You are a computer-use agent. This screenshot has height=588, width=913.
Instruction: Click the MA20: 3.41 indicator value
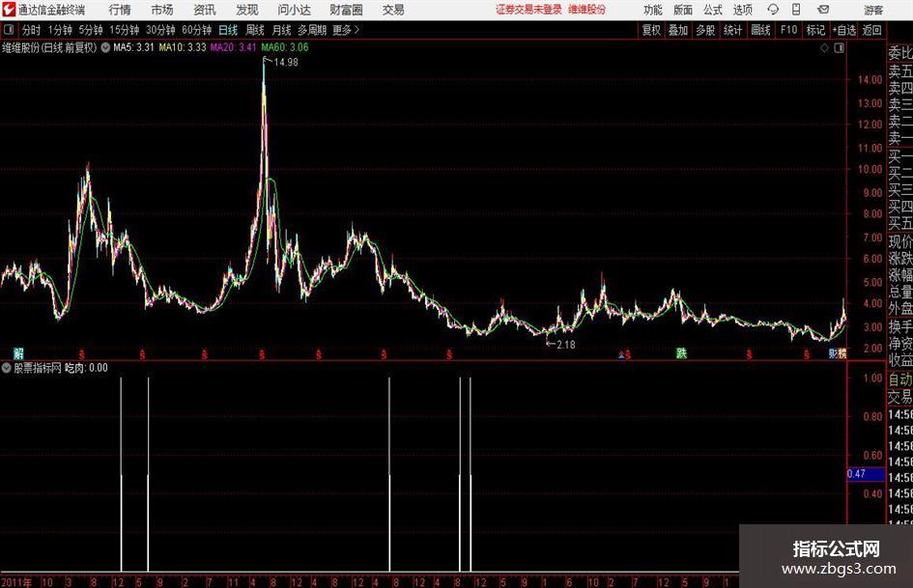(x=233, y=47)
